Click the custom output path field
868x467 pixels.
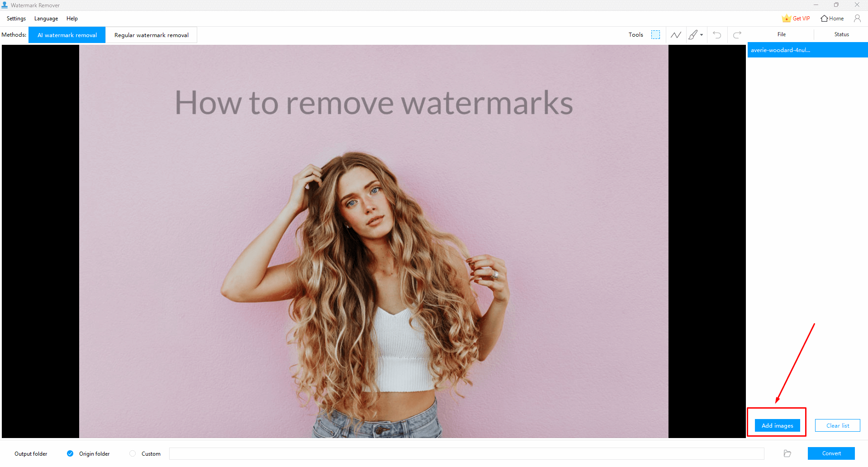click(x=466, y=453)
